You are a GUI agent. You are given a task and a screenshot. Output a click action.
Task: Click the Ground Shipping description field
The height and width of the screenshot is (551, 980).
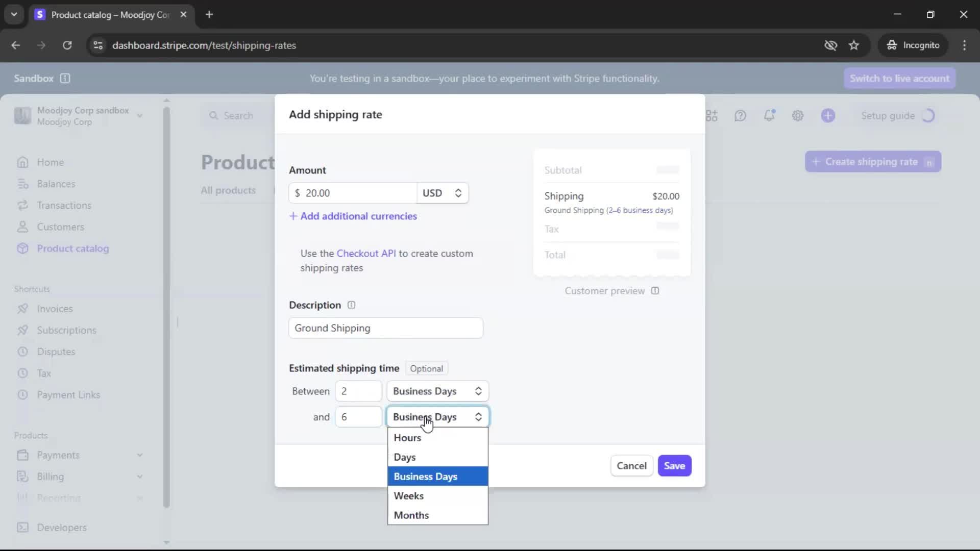385,328
